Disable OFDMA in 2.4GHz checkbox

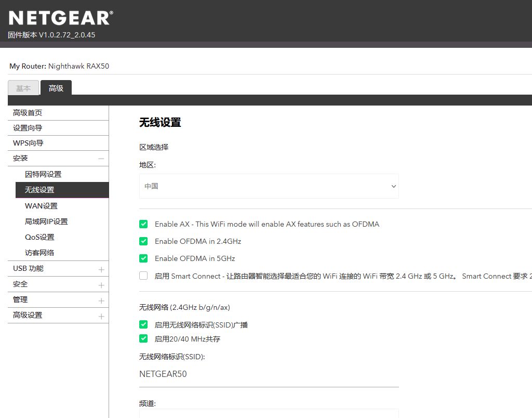click(143, 241)
